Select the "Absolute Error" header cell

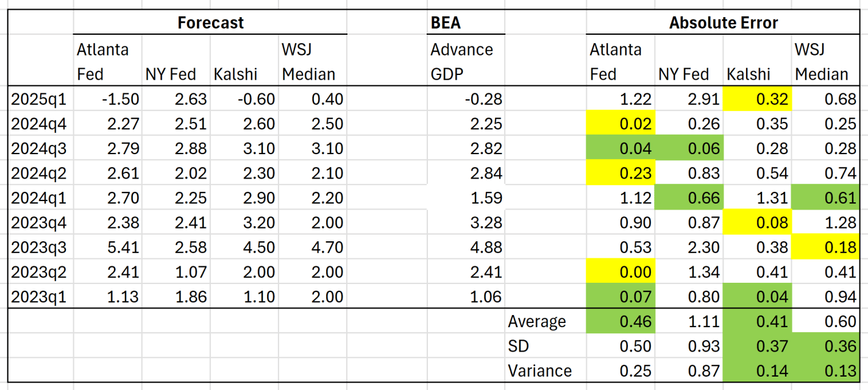(723, 23)
